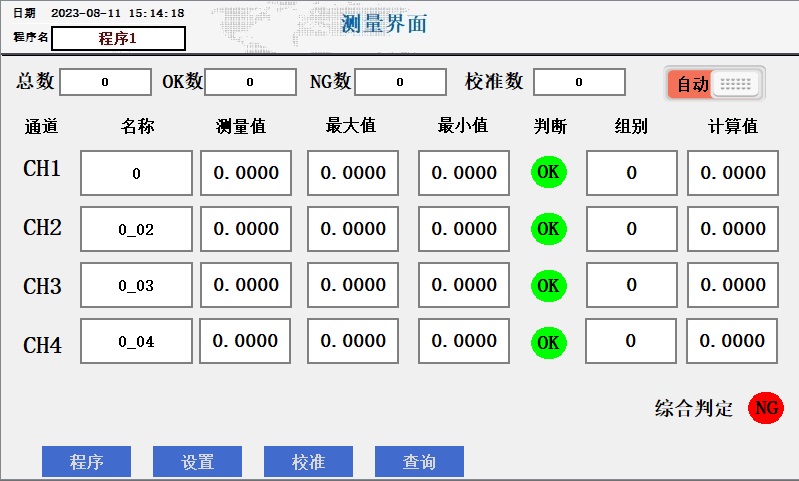
Task: Open the 校准 calibration button
Action: click(x=308, y=462)
